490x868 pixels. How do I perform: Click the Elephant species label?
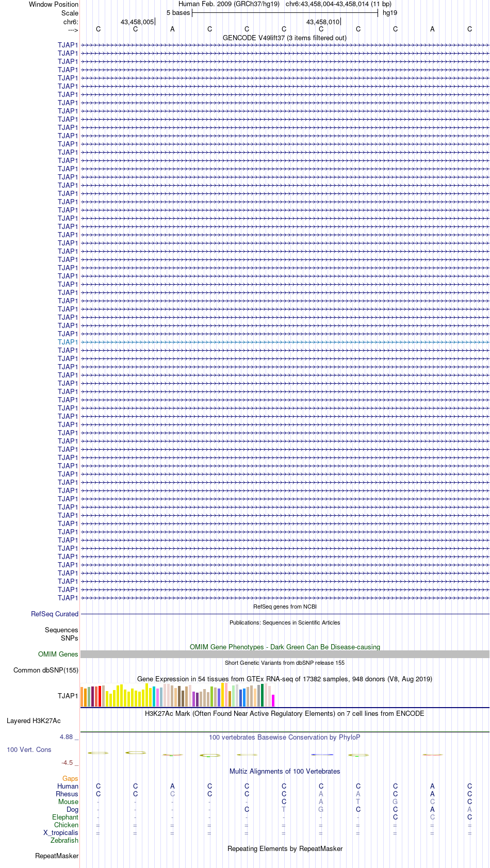pyautogui.click(x=66, y=817)
